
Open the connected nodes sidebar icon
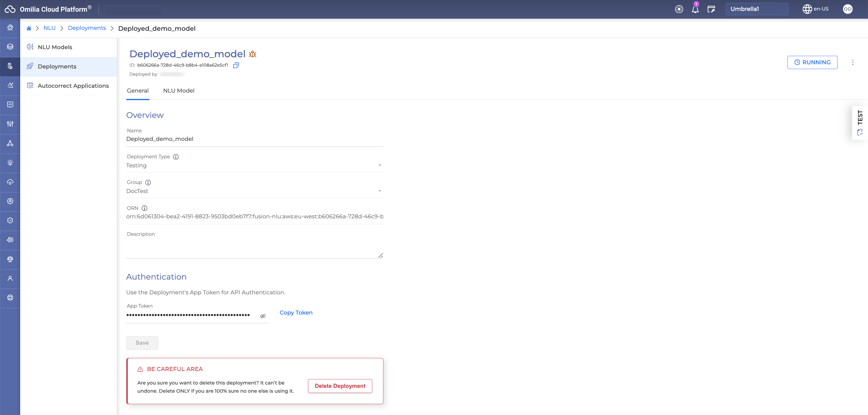(10, 143)
